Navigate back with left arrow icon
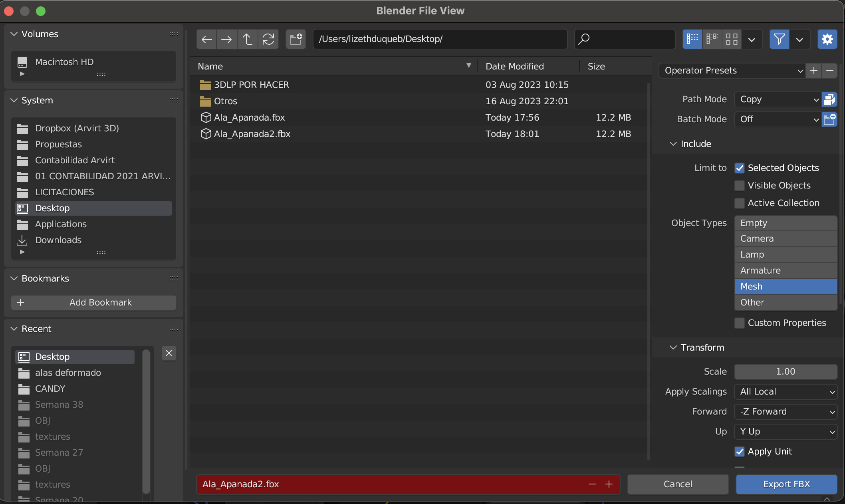The height and width of the screenshot is (504, 845). (206, 39)
